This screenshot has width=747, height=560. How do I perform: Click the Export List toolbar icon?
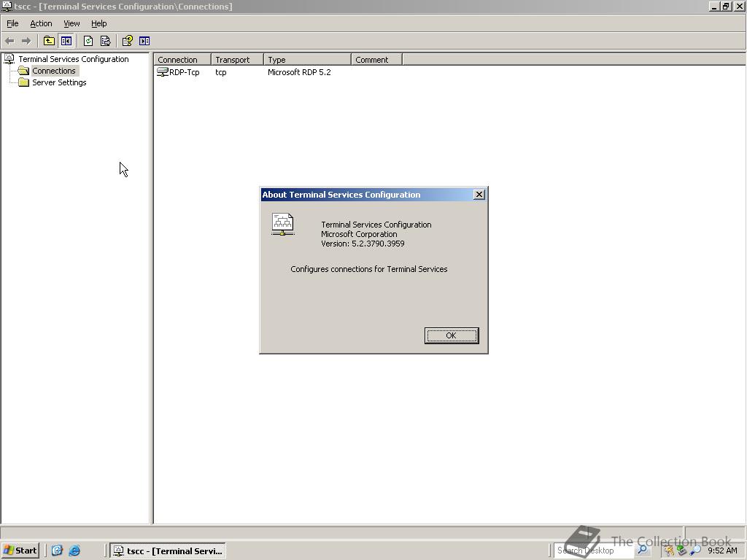105,41
